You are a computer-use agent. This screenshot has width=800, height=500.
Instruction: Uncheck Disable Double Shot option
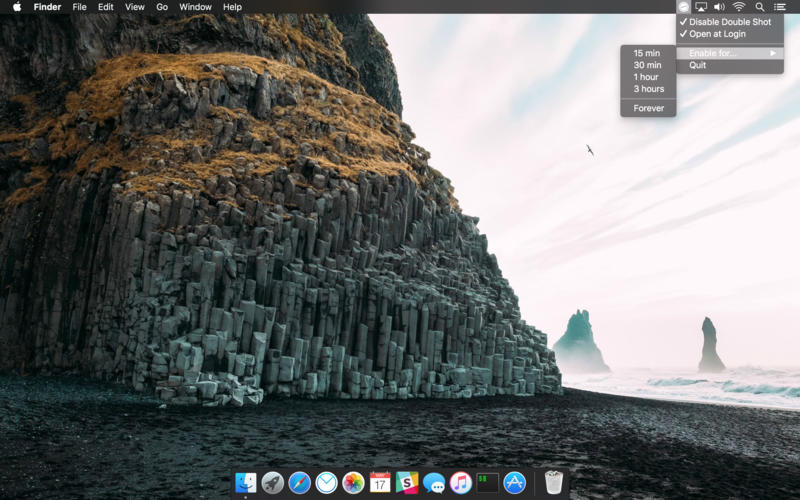tap(729, 22)
